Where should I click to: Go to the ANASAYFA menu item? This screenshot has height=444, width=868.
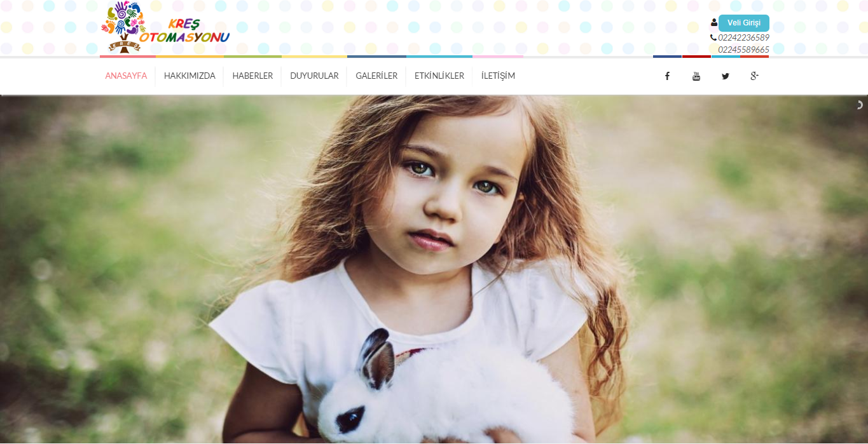(126, 76)
